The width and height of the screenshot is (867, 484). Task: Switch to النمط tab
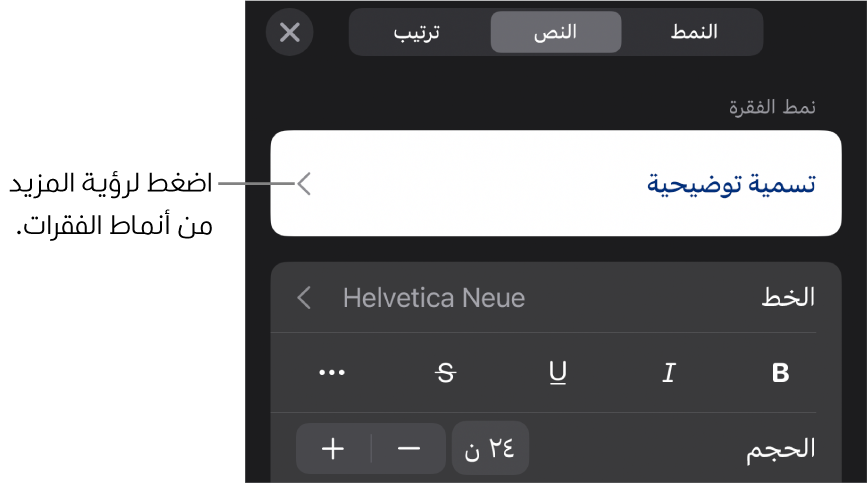693,33
